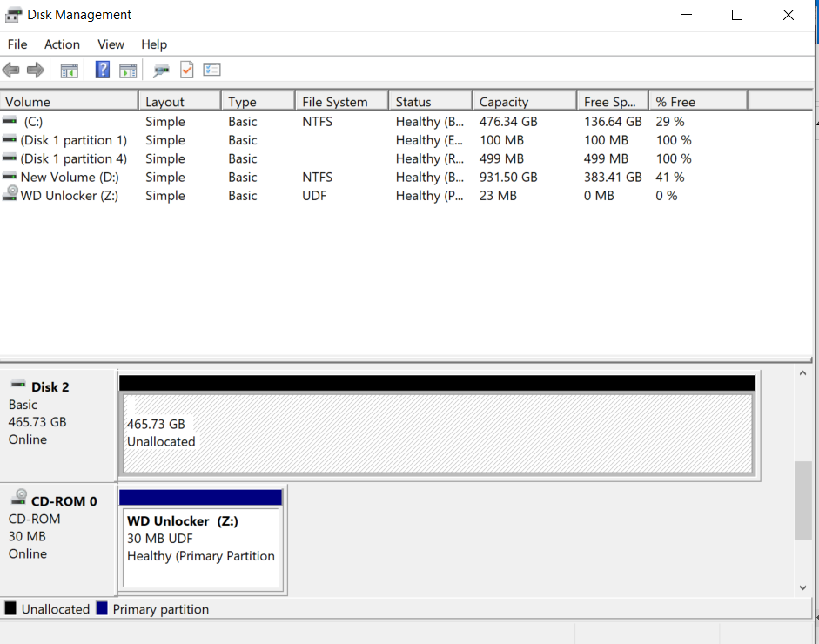Viewport: 819px width, 644px height.
Task: Click the 383.41 GB free space cell
Action: (613, 177)
